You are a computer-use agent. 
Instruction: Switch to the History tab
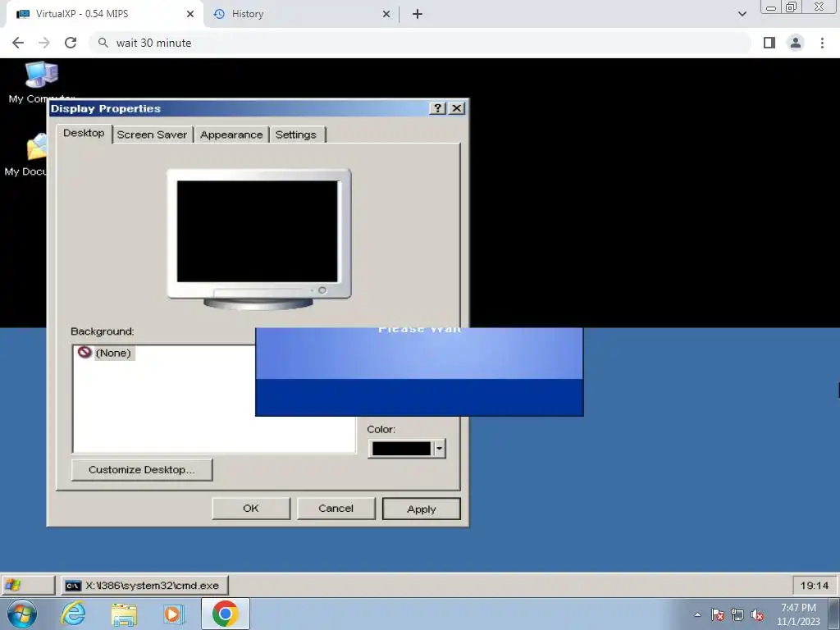300,14
